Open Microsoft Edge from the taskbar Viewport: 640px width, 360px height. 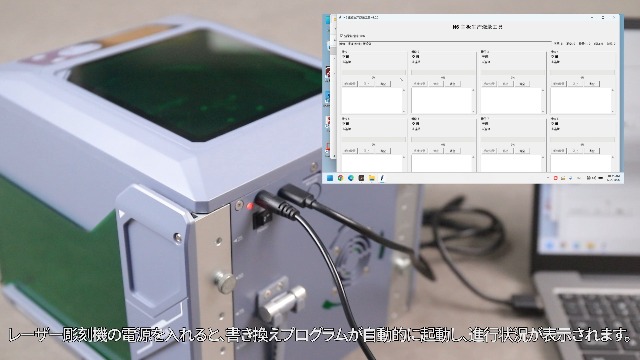click(x=351, y=178)
